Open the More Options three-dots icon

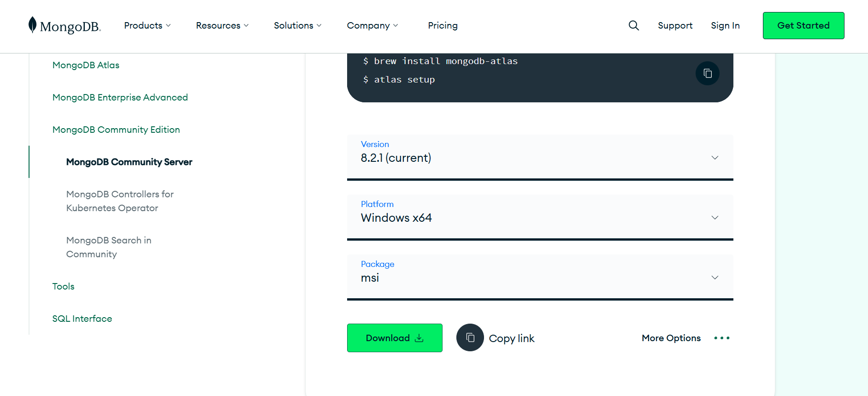(722, 338)
